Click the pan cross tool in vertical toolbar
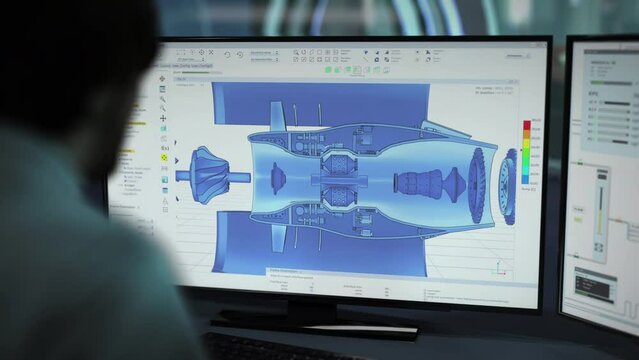The image size is (639, 360). click(x=163, y=118)
